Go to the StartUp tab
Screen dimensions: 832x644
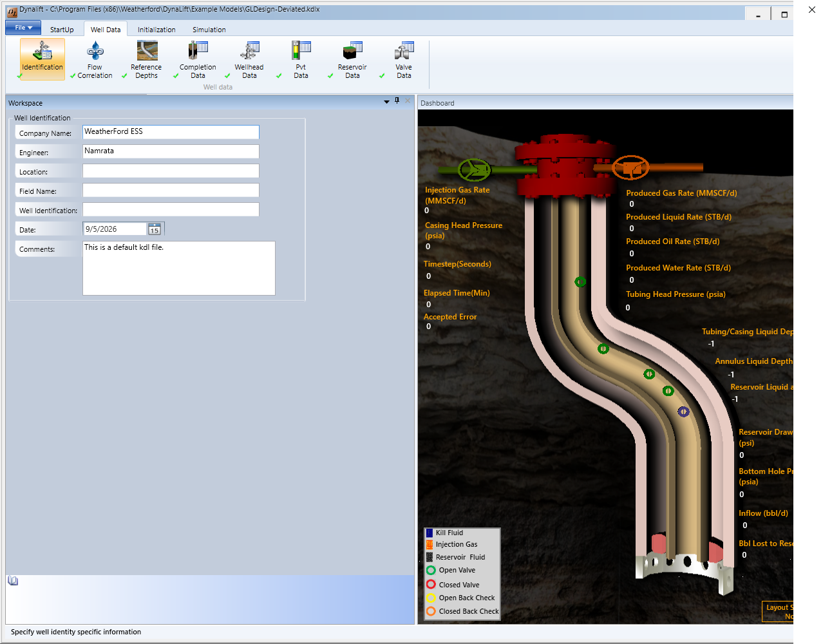(62, 30)
